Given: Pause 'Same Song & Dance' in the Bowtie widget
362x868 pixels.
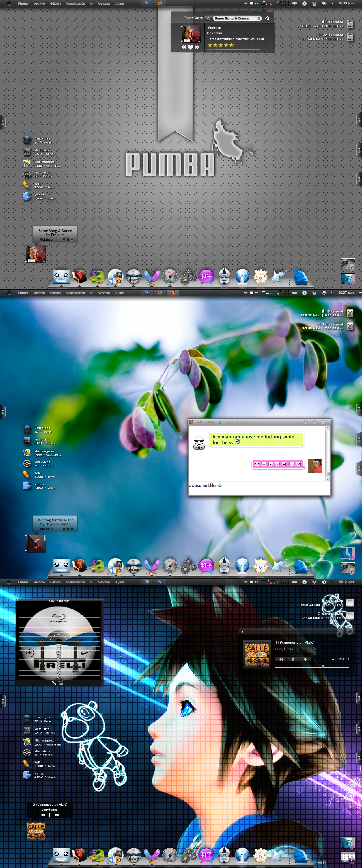Looking at the screenshot, I should tap(68, 240).
